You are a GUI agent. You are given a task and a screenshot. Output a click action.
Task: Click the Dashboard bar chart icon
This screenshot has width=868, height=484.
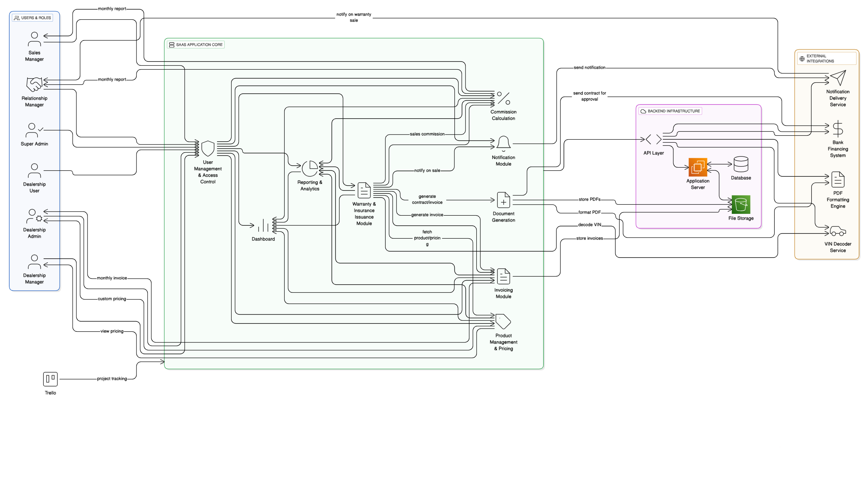click(x=263, y=225)
